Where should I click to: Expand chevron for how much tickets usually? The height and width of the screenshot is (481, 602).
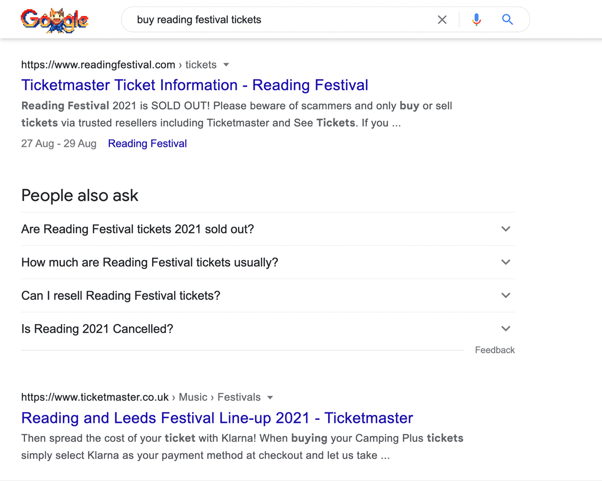[505, 262]
